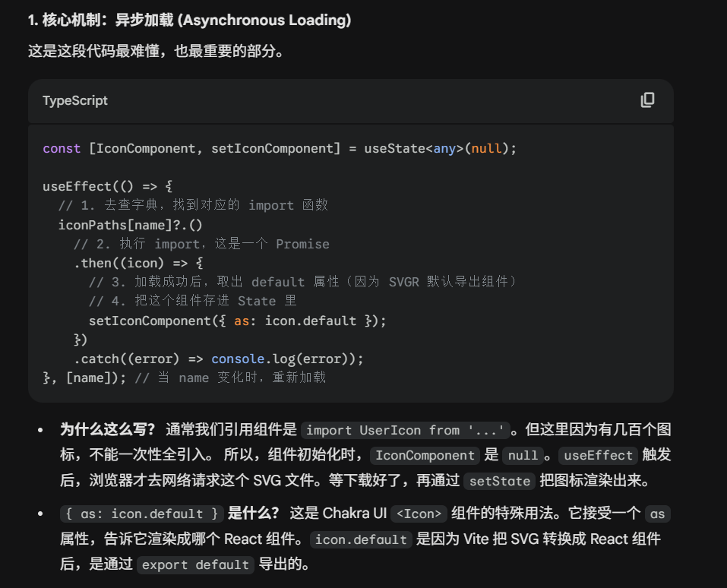Click the .then((icon) => { code line
Viewport: 727px width, 588px height.
tap(138, 263)
